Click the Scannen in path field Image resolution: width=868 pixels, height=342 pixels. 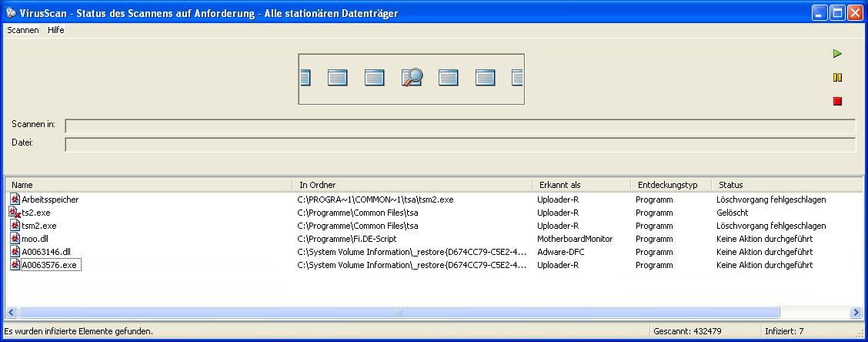click(460, 126)
